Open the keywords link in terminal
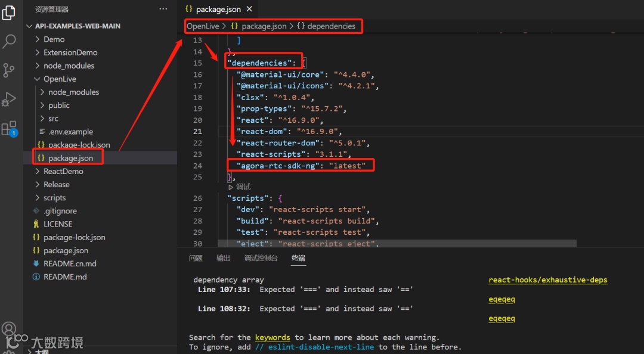The width and height of the screenshot is (644, 354). [273, 337]
